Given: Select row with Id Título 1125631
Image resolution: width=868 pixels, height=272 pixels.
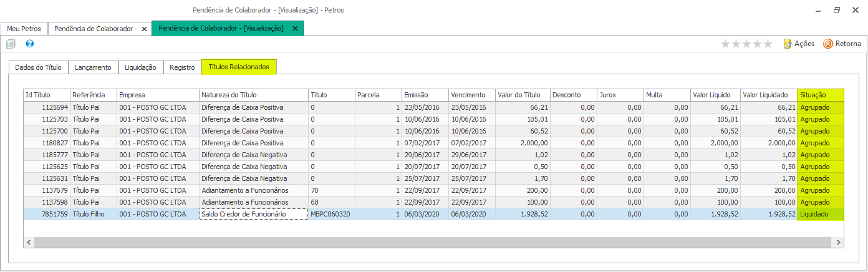Looking at the screenshot, I should tap(433, 178).
